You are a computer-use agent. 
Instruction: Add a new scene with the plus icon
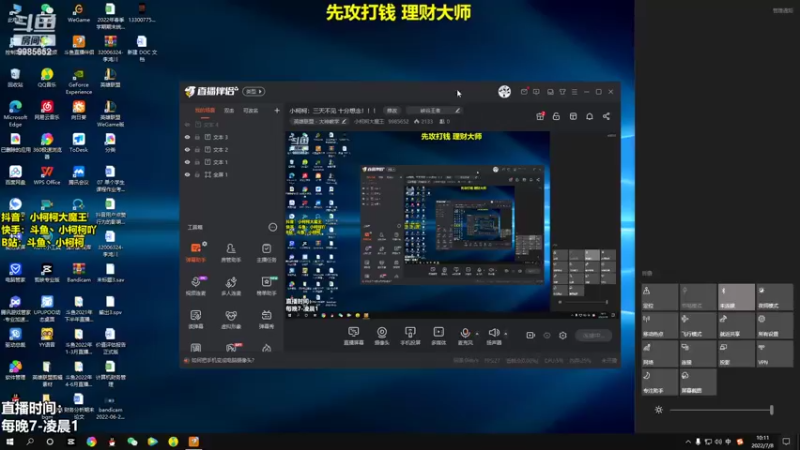pos(277,110)
